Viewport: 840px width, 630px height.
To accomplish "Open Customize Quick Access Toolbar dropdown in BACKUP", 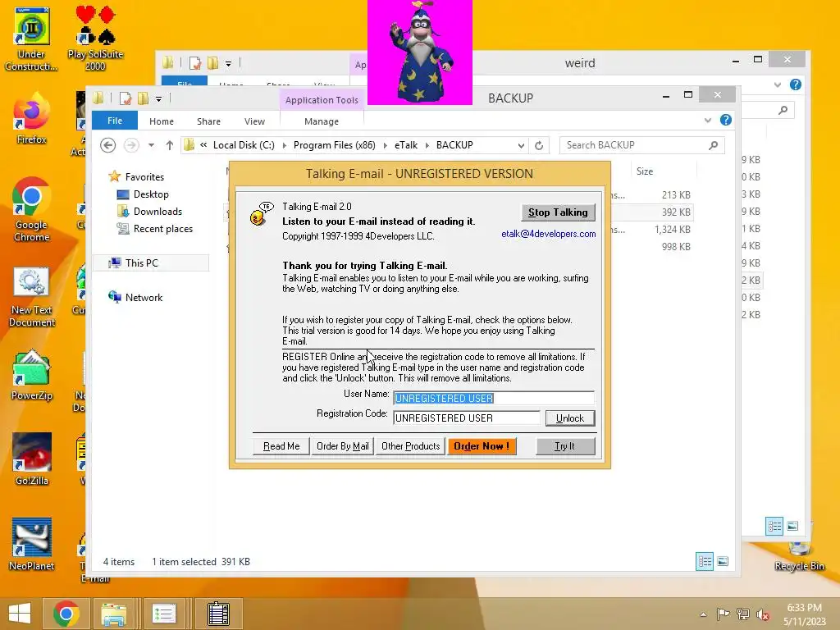I will pyautogui.click(x=158, y=99).
